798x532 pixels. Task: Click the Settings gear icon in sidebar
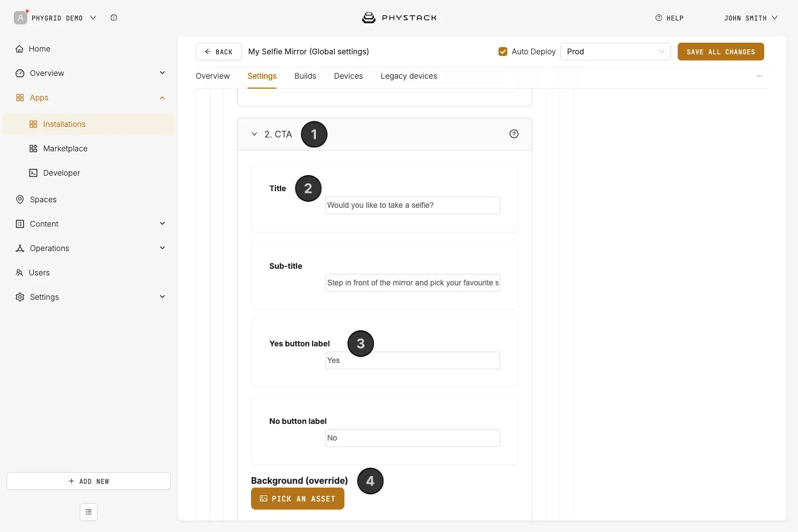pyautogui.click(x=20, y=297)
